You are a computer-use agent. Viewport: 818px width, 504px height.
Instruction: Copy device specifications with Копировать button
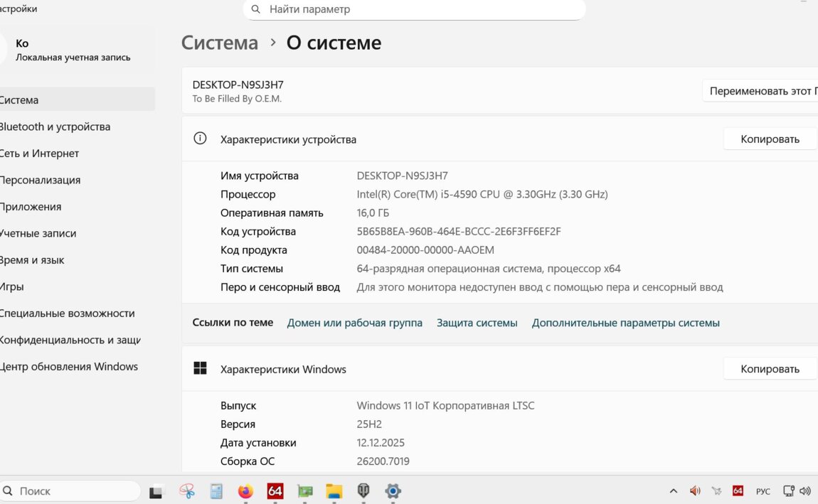coord(770,139)
